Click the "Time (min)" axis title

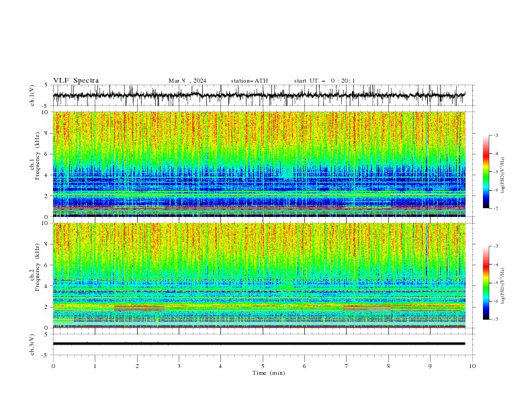click(269, 373)
